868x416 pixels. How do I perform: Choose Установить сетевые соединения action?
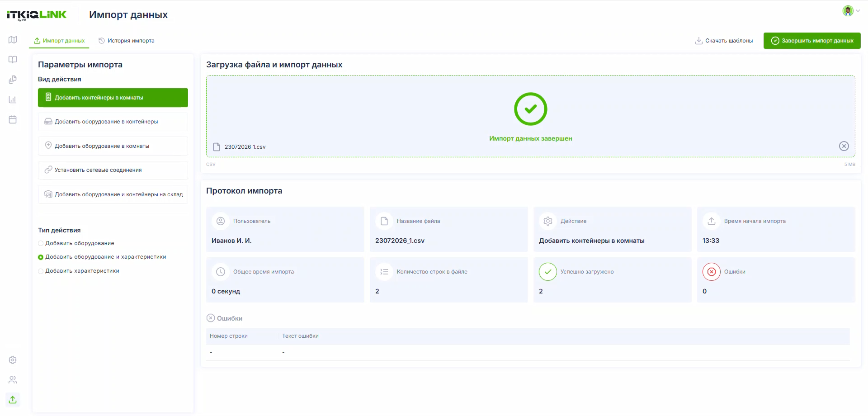point(113,170)
